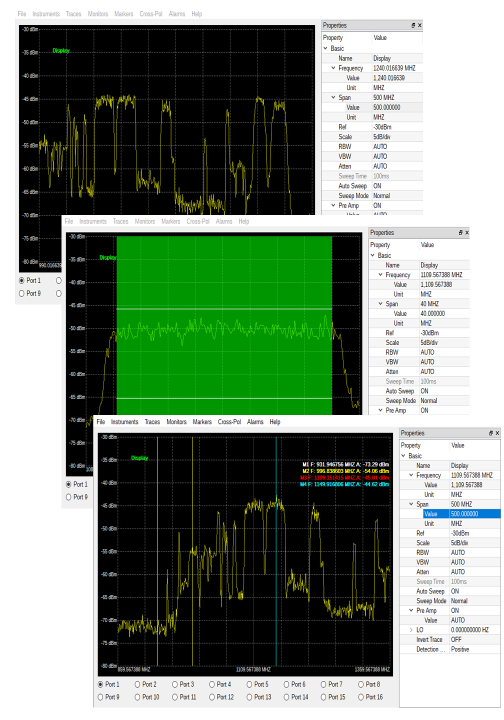Image resolution: width=504 pixels, height=720 pixels.
Task: Collapse Frequency row in back window Properties
Action: click(334, 68)
